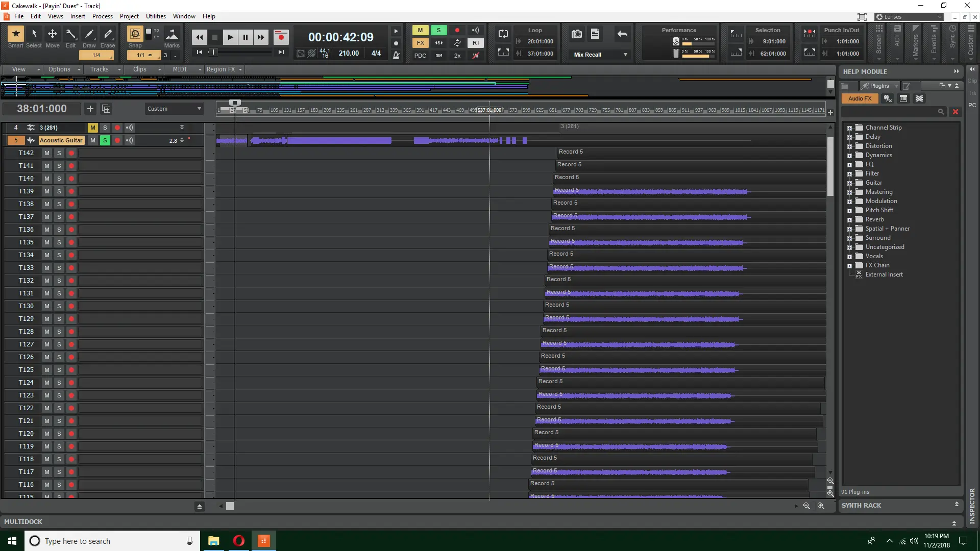Click the Snap to grid icon

pos(135,34)
